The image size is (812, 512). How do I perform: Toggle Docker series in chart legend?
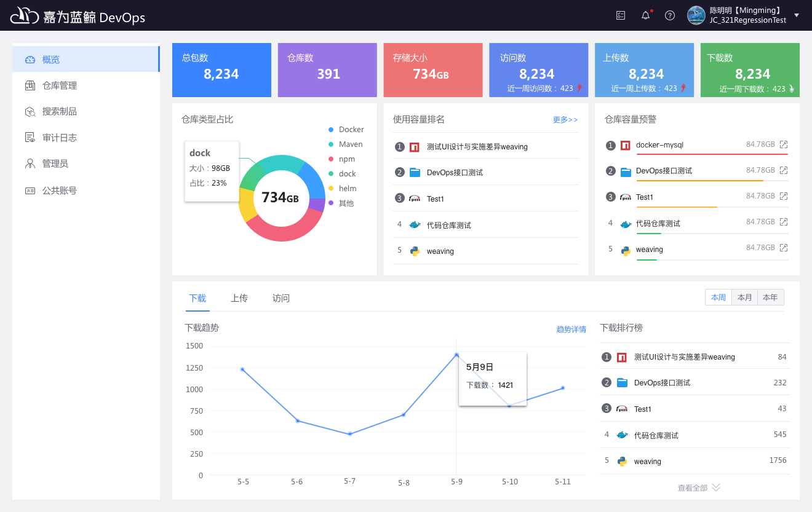click(x=351, y=130)
